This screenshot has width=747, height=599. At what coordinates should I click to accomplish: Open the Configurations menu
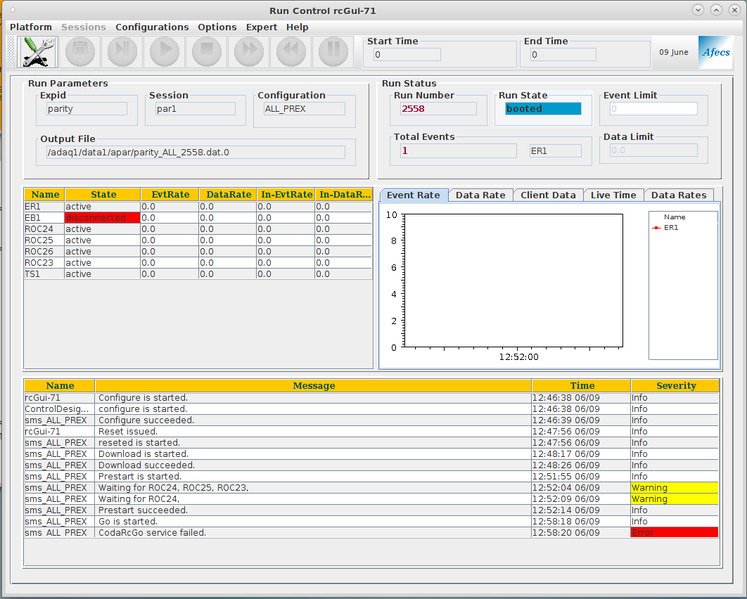[152, 27]
